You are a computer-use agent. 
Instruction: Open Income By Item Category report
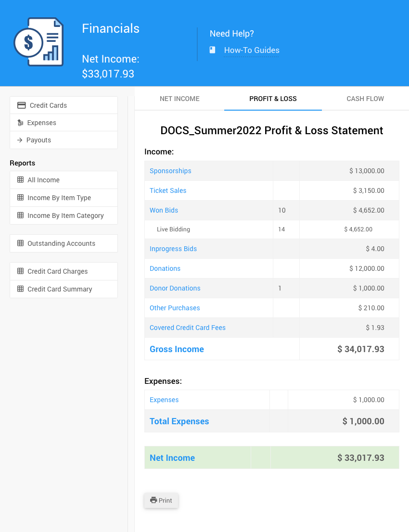(65, 215)
